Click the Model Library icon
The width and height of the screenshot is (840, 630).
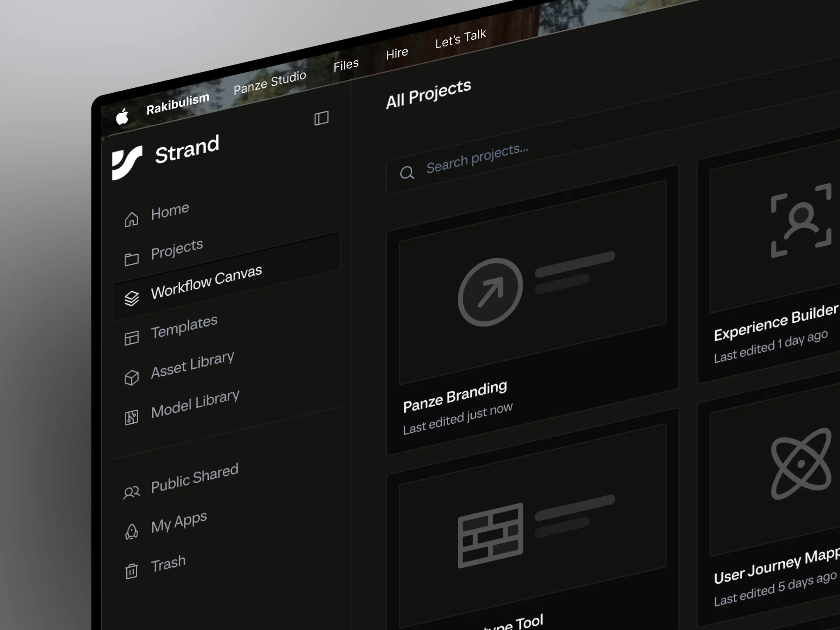click(x=131, y=418)
